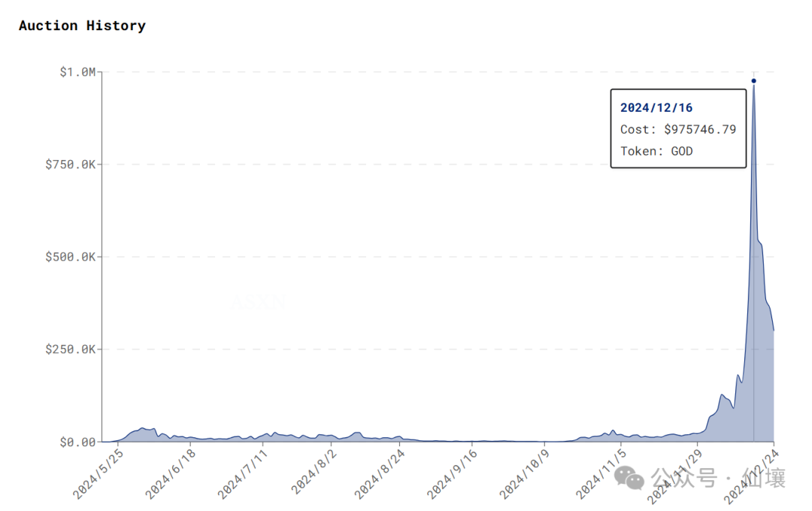812x511 pixels.
Task: Click the $500.0K y-axis label
Action: click(x=71, y=257)
